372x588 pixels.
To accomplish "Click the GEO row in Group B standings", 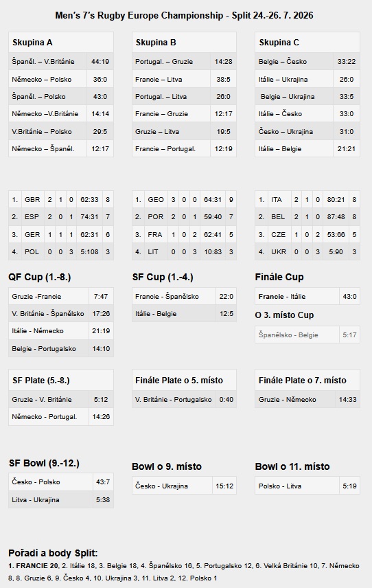I will (x=184, y=199).
